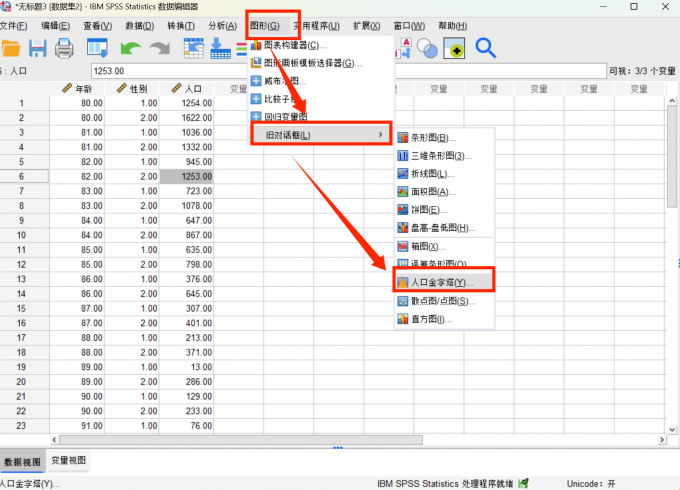The height and width of the screenshot is (490, 680).
Task: Click the vertical scrollbar down arrow
Action: click(672, 429)
